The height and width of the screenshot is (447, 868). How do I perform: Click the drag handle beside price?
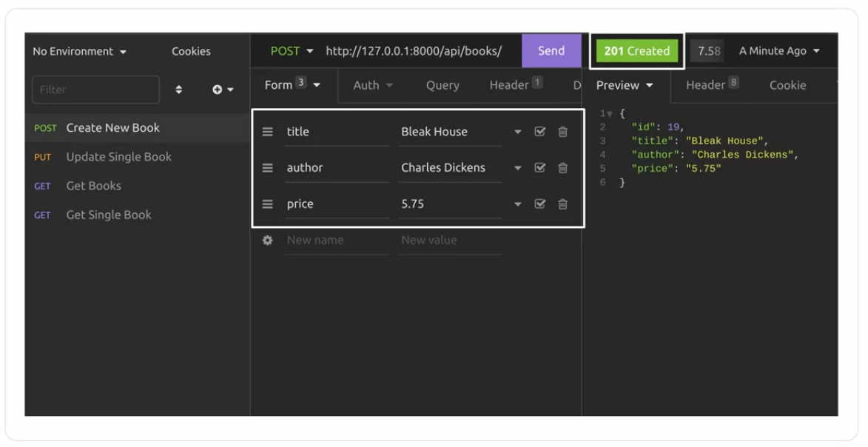pyautogui.click(x=268, y=204)
